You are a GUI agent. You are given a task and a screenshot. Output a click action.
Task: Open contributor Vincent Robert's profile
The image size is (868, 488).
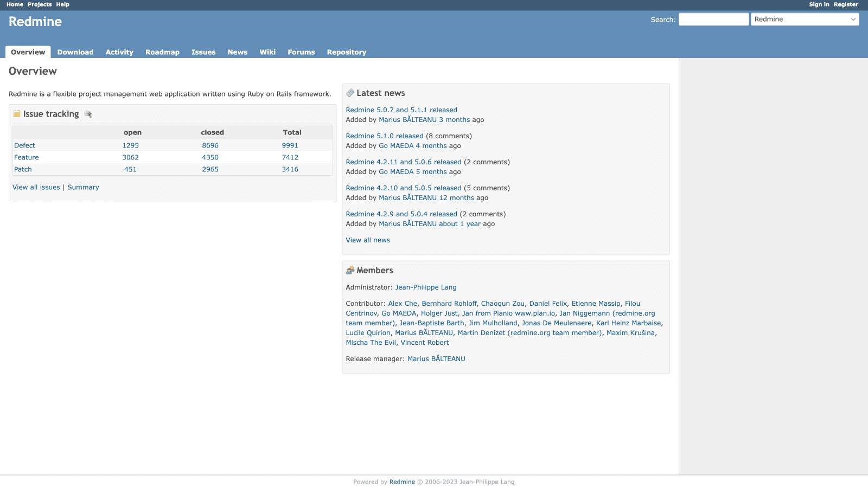425,343
